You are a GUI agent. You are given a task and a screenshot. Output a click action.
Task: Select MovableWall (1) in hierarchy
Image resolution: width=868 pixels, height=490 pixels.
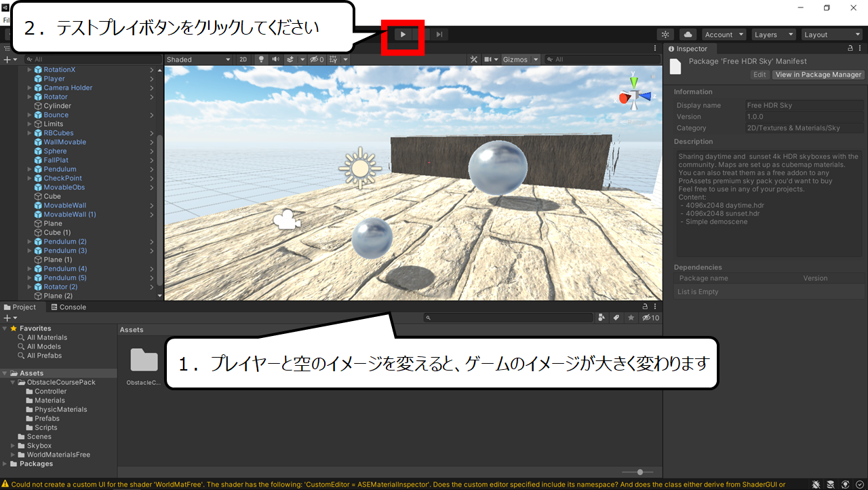70,214
